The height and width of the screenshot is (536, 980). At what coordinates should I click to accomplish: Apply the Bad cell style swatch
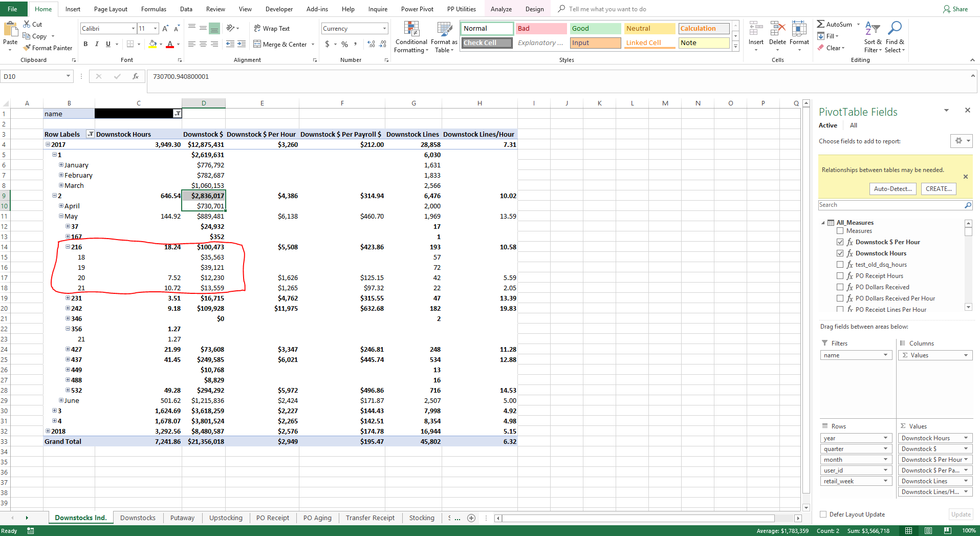pyautogui.click(x=541, y=29)
